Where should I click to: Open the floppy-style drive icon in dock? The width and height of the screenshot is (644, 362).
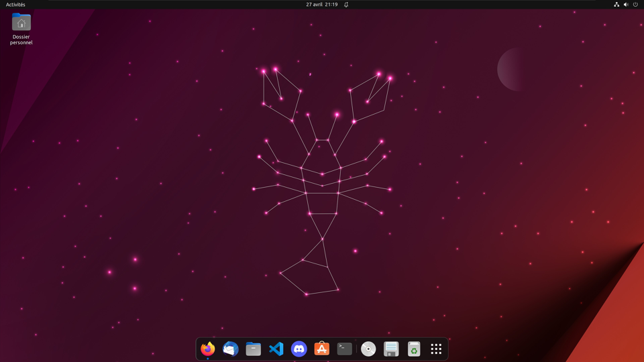(391, 349)
